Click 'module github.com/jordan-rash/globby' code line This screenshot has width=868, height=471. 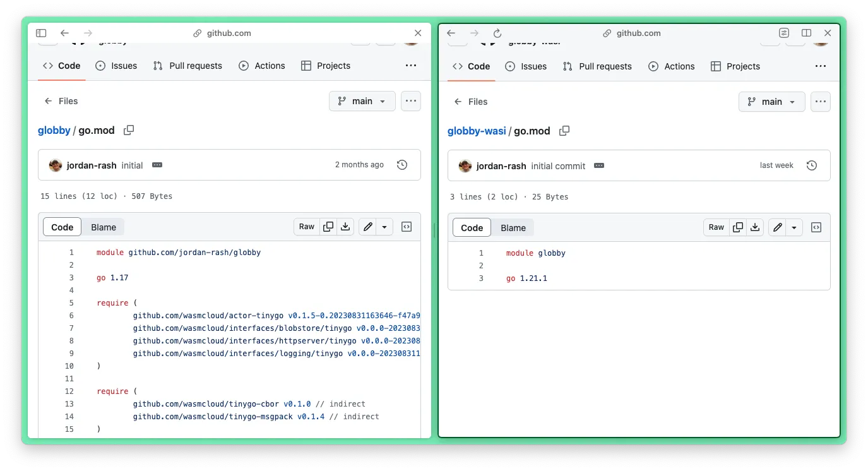click(x=179, y=252)
